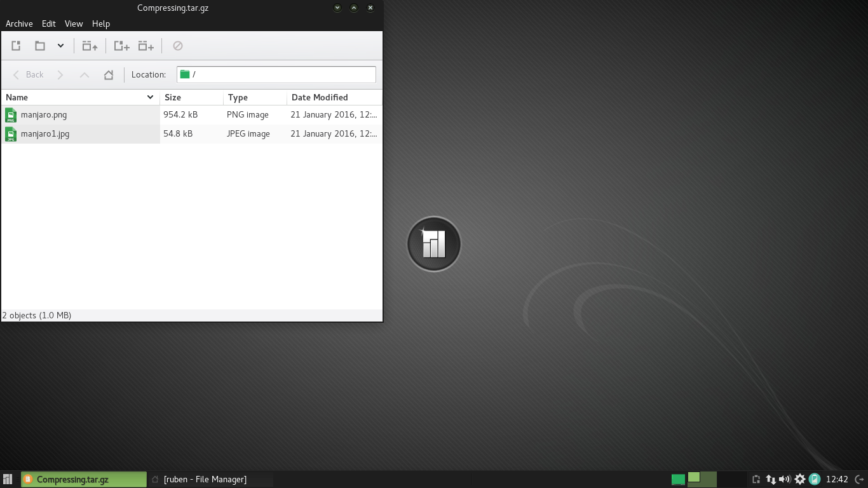The height and width of the screenshot is (488, 868).
Task: Click the forward navigation arrow
Action: coord(60,74)
